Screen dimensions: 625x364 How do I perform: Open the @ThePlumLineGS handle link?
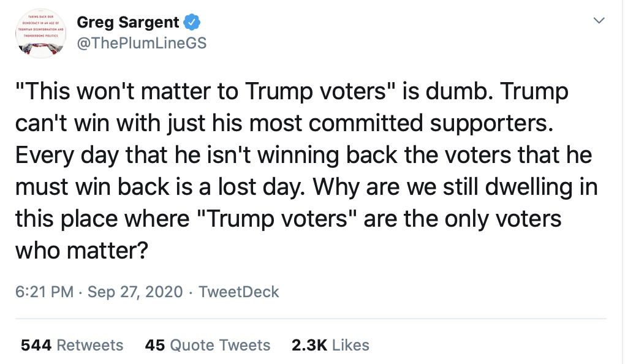pos(141,43)
